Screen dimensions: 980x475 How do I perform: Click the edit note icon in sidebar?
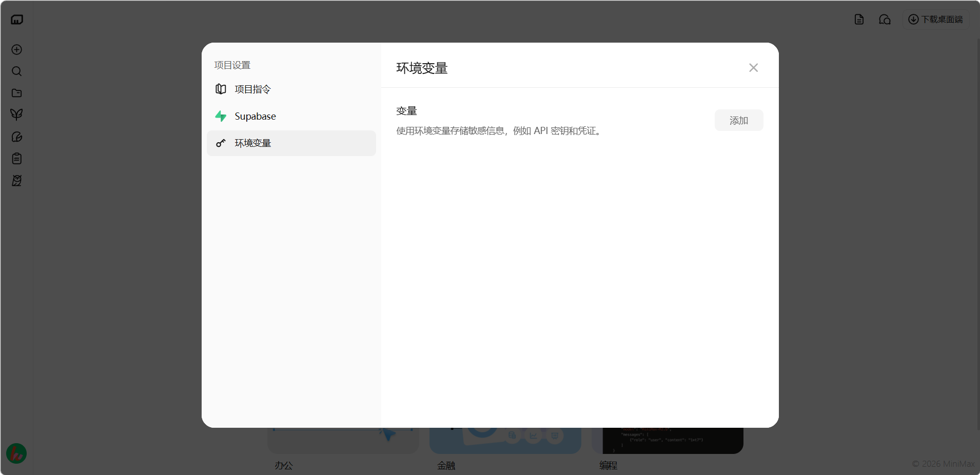tap(17, 137)
